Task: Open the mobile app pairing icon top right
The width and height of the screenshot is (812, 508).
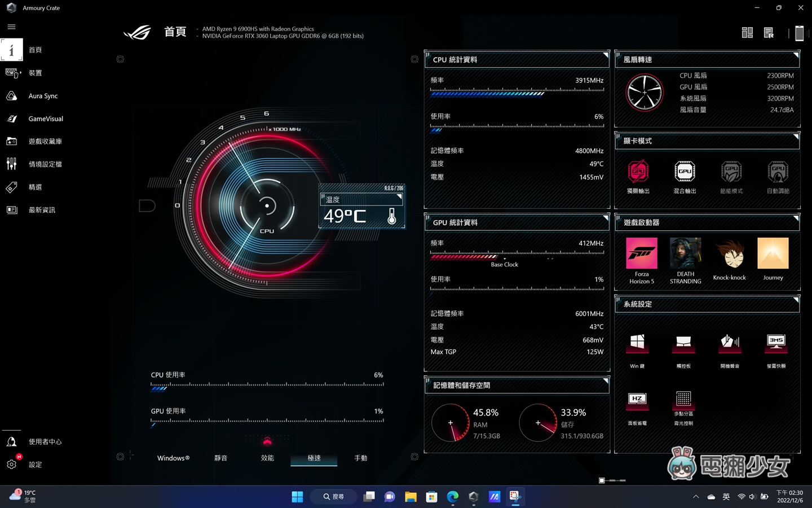Action: pos(799,33)
